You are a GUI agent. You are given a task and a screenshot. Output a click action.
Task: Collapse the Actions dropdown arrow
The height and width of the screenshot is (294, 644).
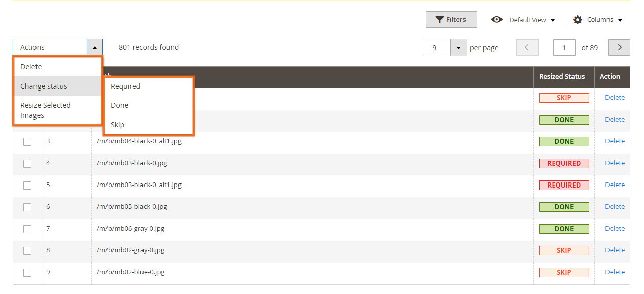coord(95,47)
